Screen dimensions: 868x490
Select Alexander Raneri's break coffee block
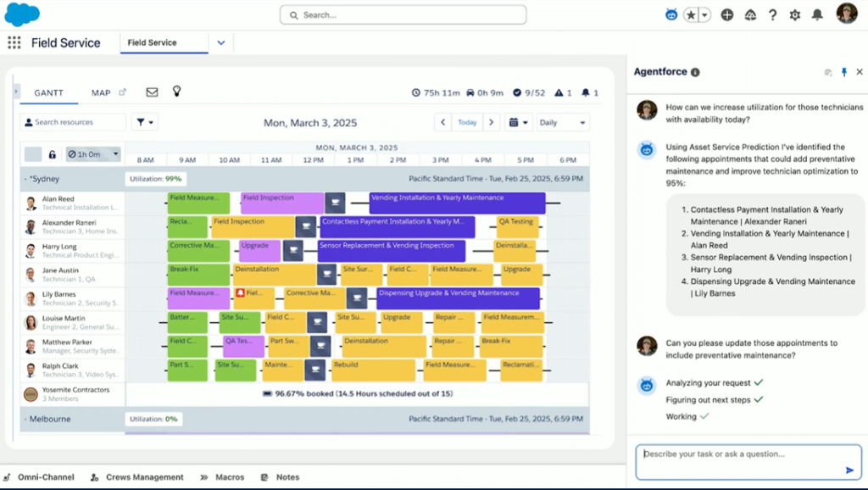(305, 226)
